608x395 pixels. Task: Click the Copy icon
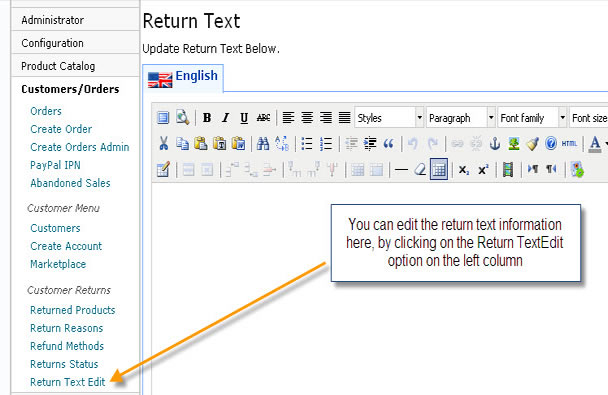(182, 143)
